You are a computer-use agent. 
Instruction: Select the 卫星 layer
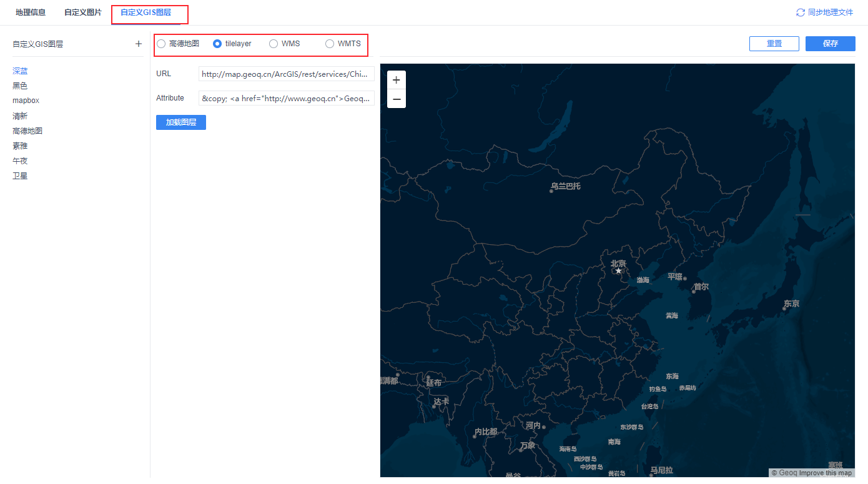(20, 176)
